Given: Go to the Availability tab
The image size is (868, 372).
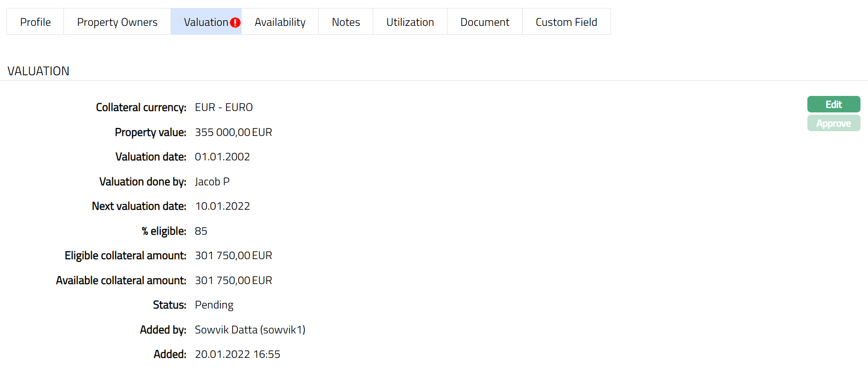Looking at the screenshot, I should 280,22.
